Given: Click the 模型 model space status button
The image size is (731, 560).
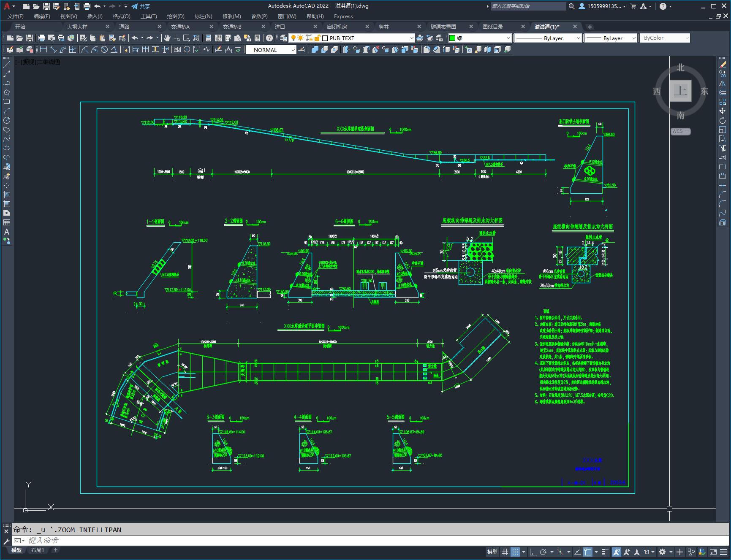Looking at the screenshot, I should click(492, 552).
